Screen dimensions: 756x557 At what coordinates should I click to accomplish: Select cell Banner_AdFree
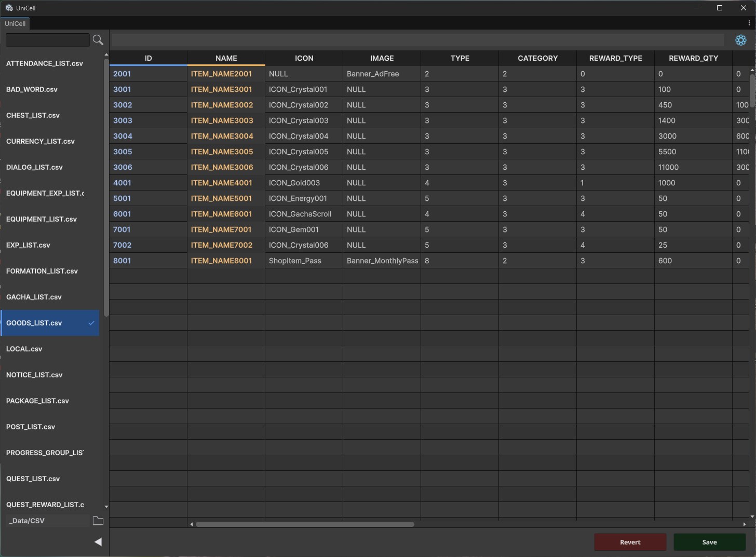click(382, 74)
